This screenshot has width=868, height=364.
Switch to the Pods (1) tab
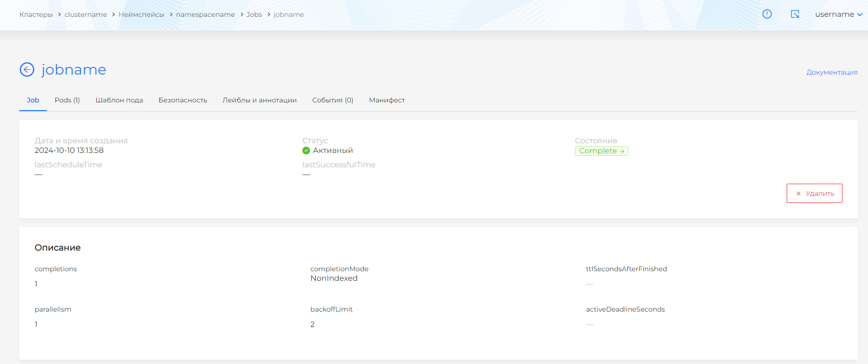pos(67,100)
